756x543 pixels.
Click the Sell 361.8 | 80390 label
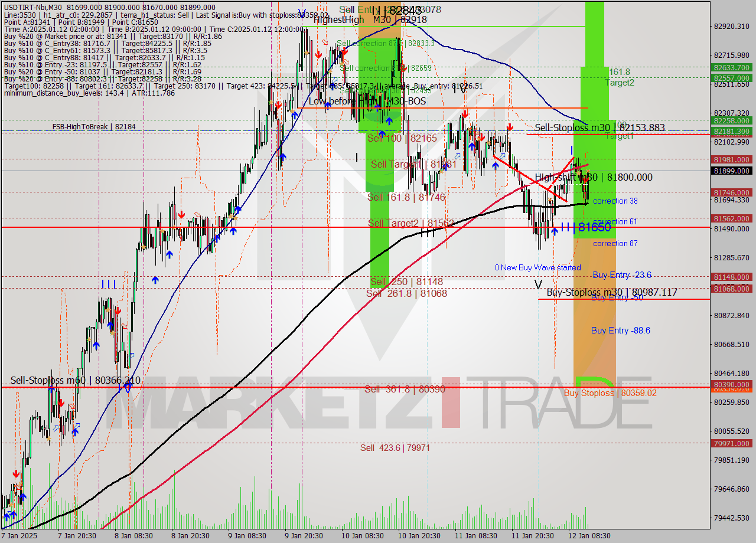point(405,390)
